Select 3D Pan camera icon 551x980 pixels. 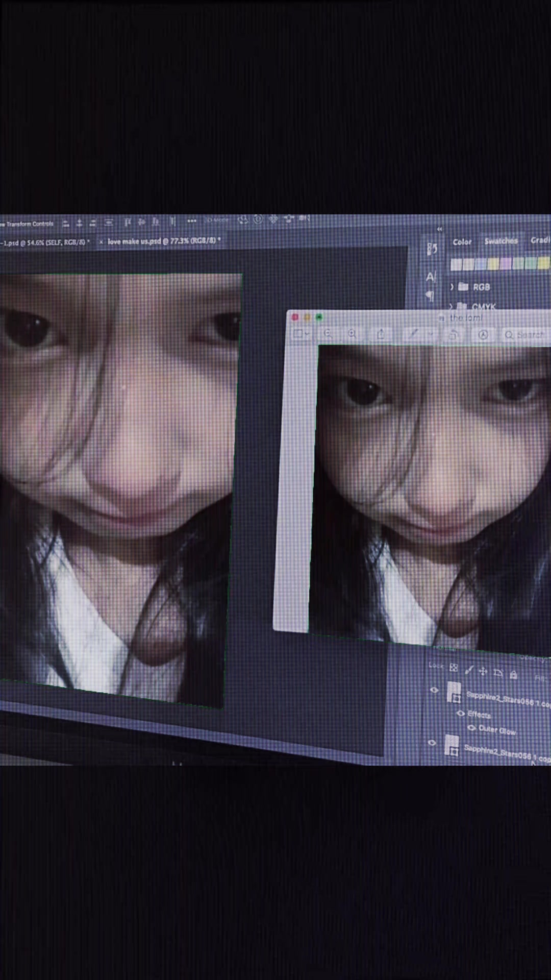[273, 219]
